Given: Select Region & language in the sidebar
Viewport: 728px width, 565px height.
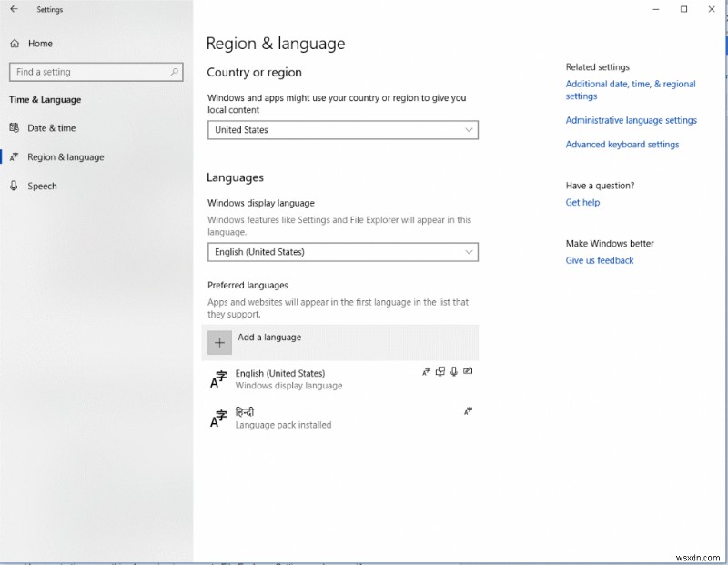Looking at the screenshot, I should (66, 157).
